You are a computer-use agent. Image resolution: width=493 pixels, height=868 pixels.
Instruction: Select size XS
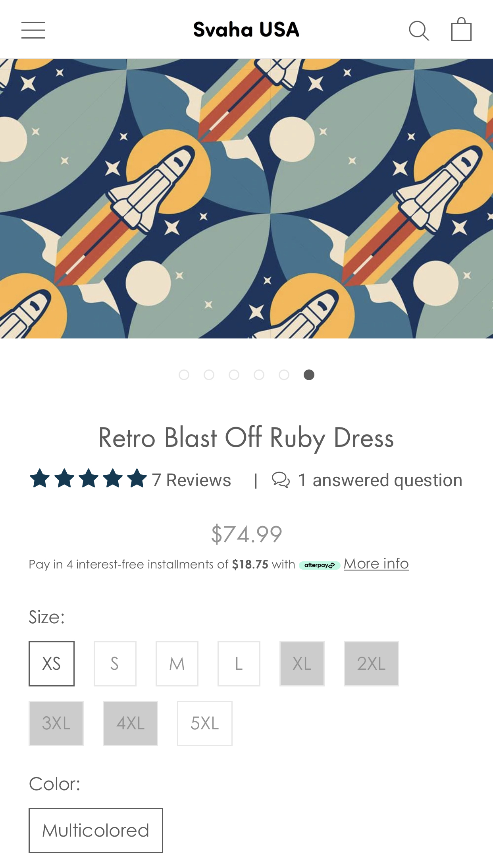click(52, 663)
